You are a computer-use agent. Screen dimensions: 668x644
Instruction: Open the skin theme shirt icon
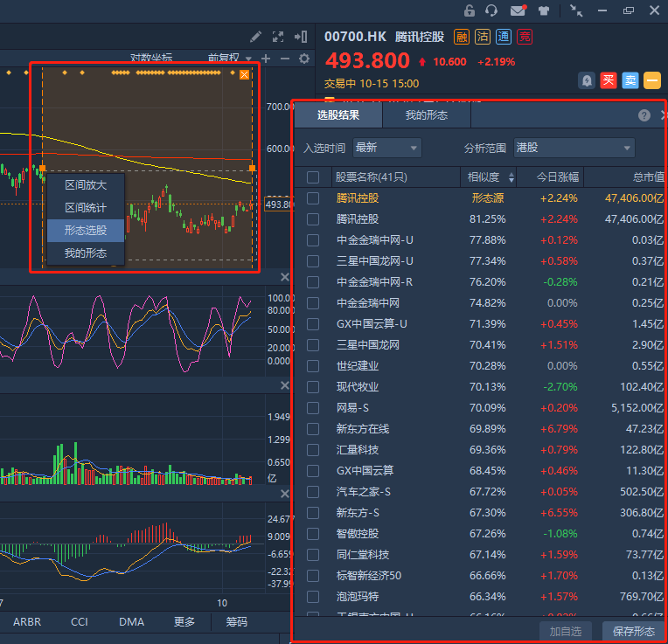pos(544,10)
